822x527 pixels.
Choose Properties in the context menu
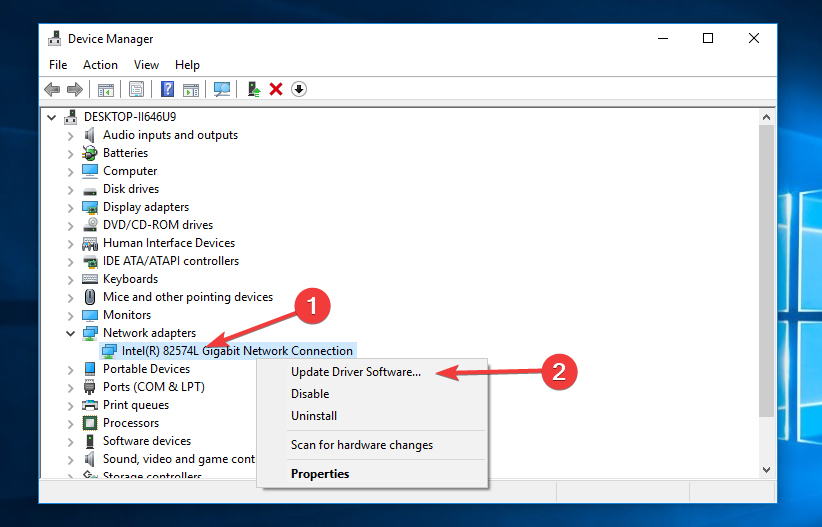[x=372, y=474]
